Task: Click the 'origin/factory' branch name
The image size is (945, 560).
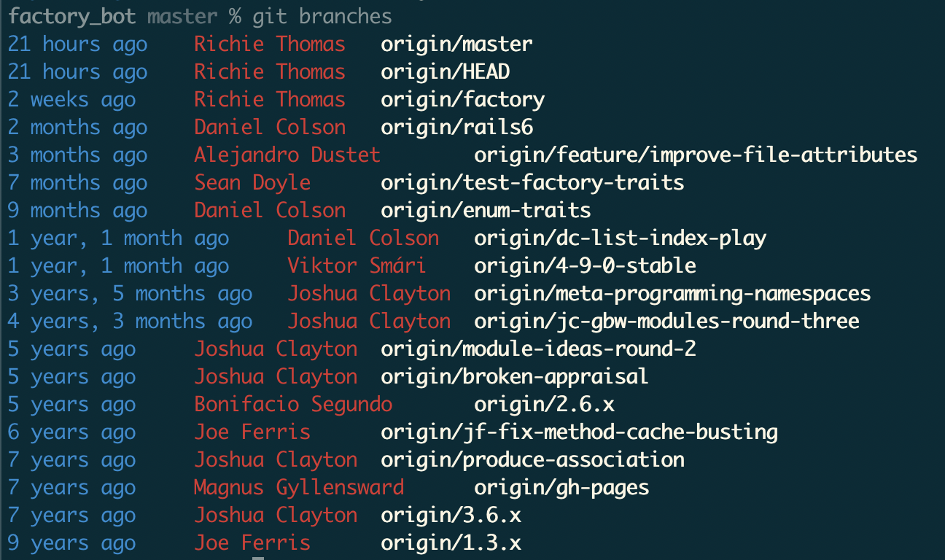Action: (462, 100)
